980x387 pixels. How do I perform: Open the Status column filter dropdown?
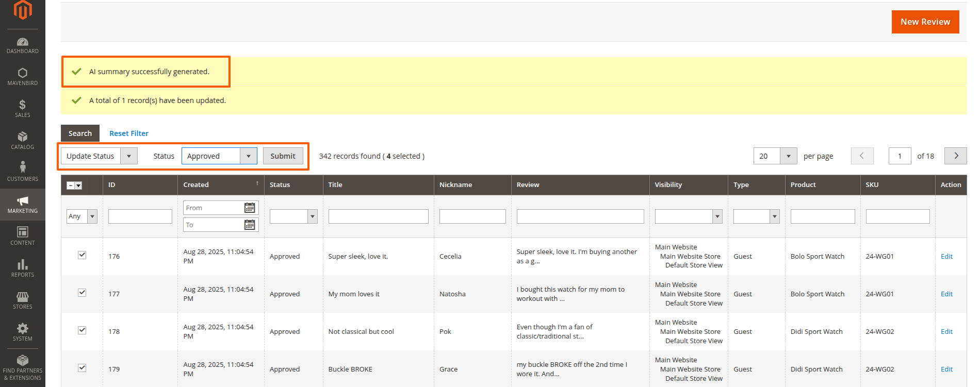coord(293,216)
